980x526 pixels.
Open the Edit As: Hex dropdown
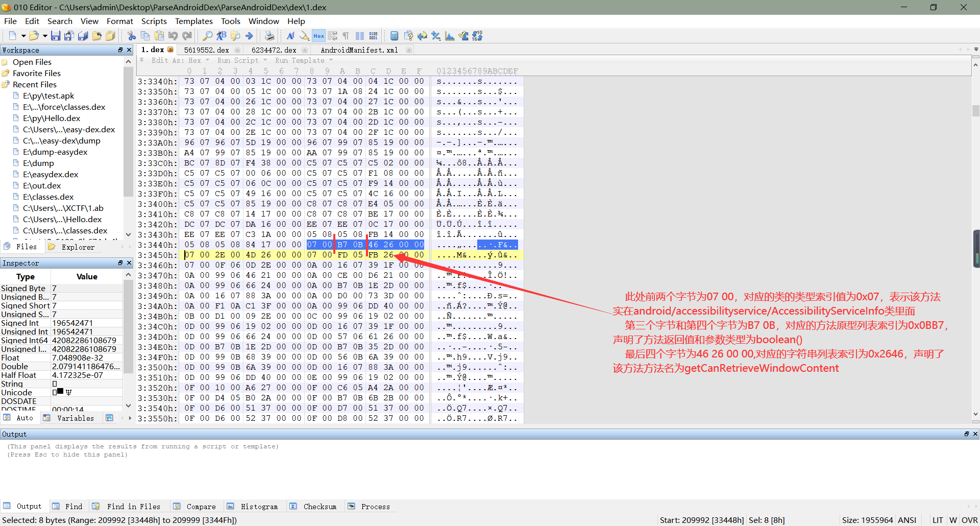[181, 60]
